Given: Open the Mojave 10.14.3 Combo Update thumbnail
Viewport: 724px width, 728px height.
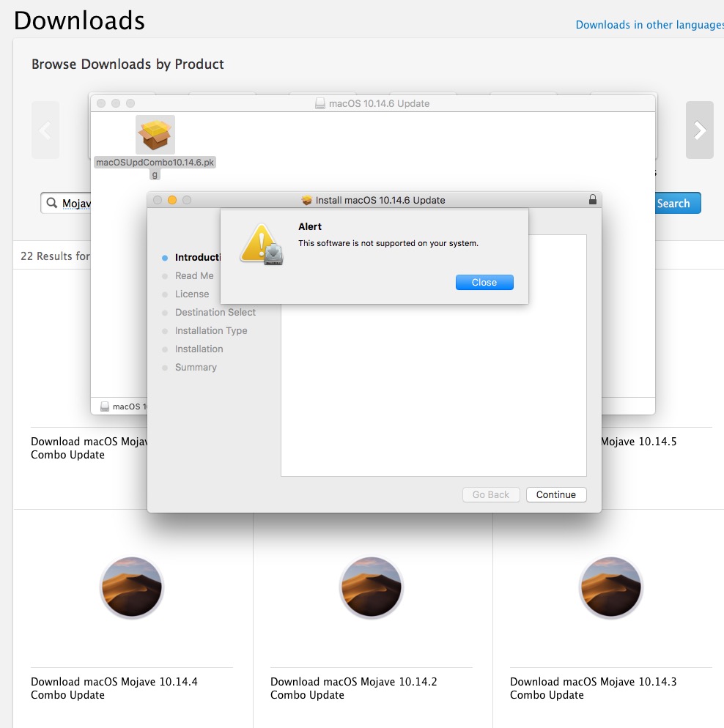Looking at the screenshot, I should point(611,587).
